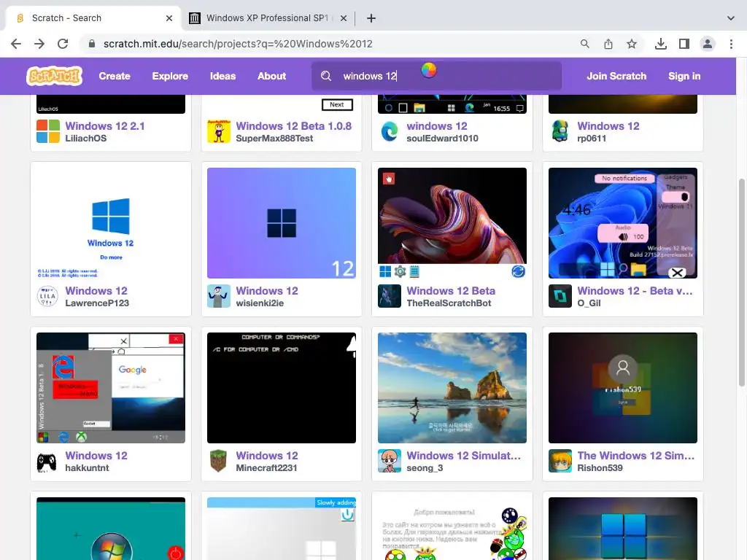Switch to the Scratch - Search tab

93,18
